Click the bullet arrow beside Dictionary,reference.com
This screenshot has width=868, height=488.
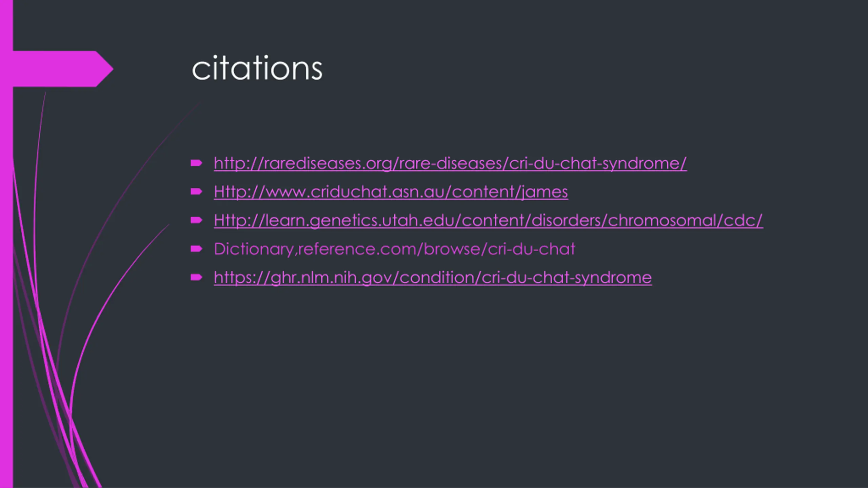[196, 249]
